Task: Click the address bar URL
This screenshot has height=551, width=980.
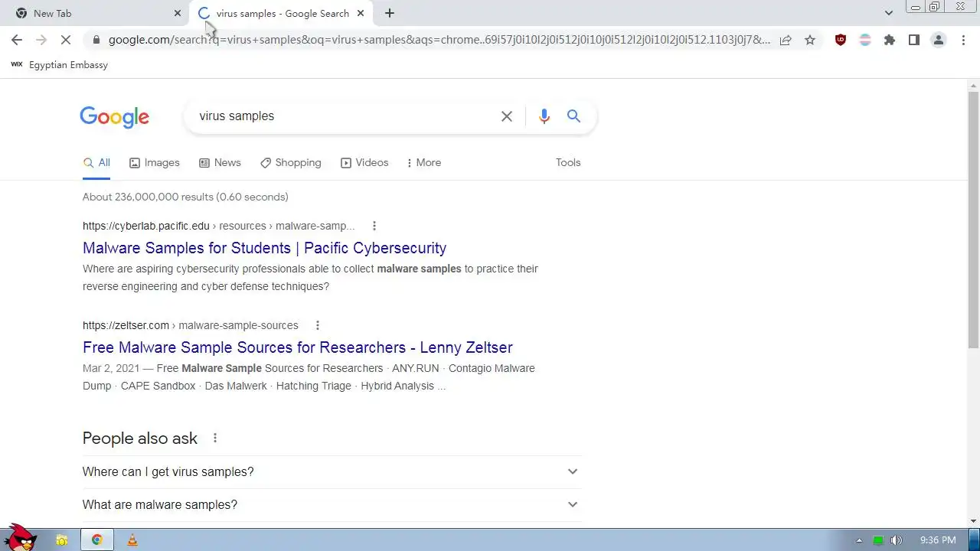Action: 439,40
